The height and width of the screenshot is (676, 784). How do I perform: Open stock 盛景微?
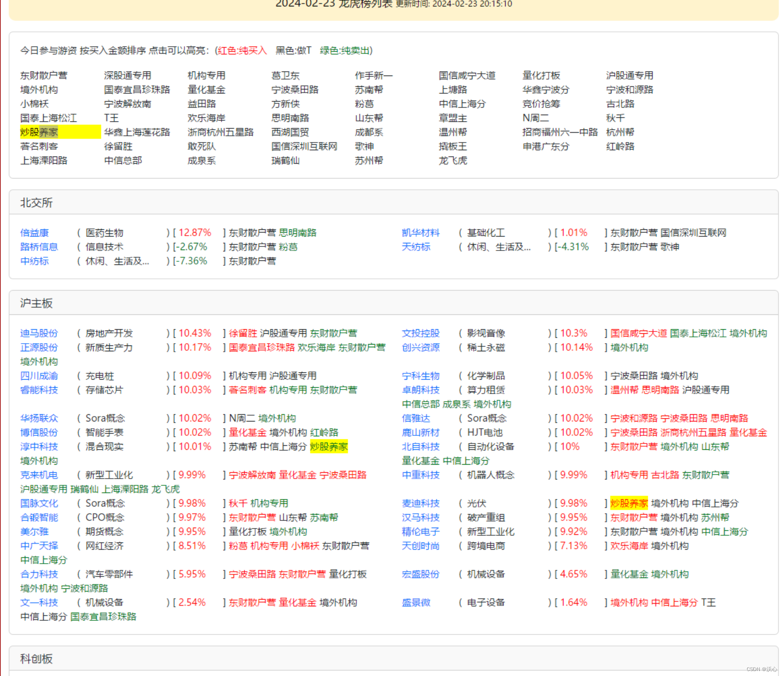(x=416, y=602)
